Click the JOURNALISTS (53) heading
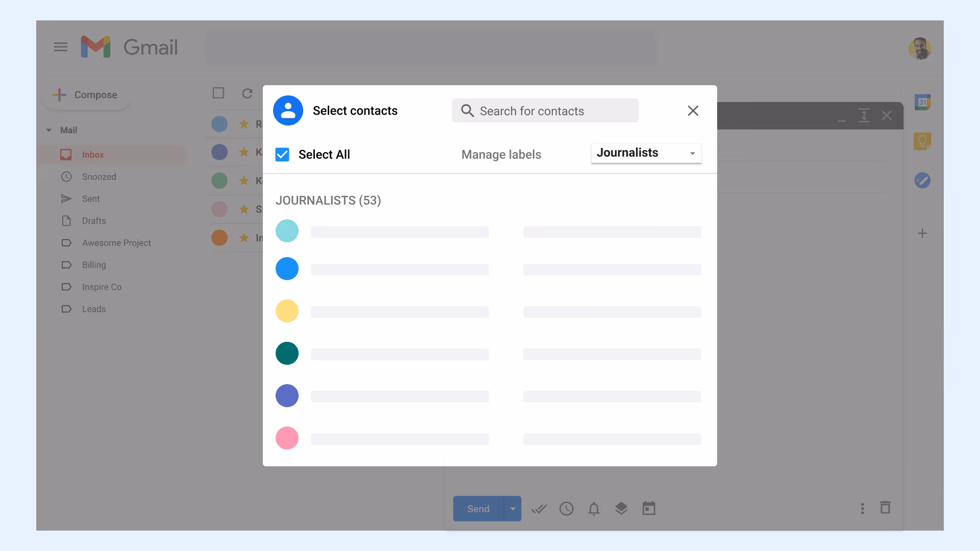Image resolution: width=980 pixels, height=551 pixels. pyautogui.click(x=328, y=201)
